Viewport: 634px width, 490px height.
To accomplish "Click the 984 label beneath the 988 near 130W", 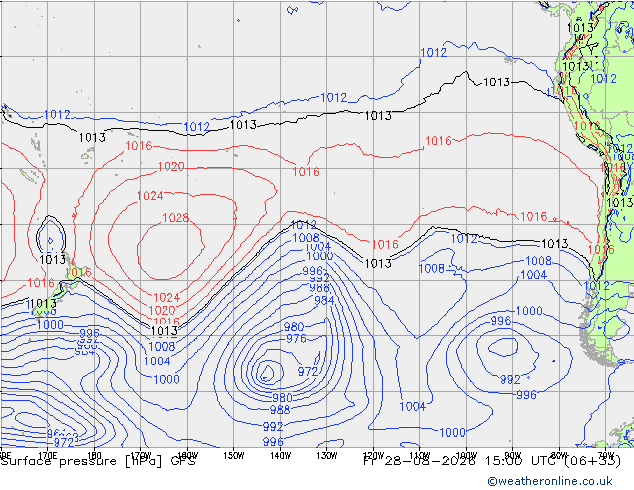I will coord(324,300).
